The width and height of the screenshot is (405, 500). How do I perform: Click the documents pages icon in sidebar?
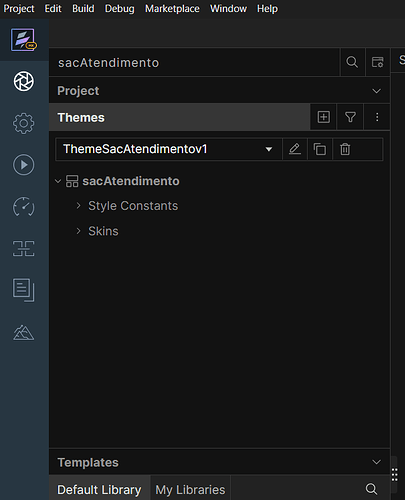pos(23,290)
